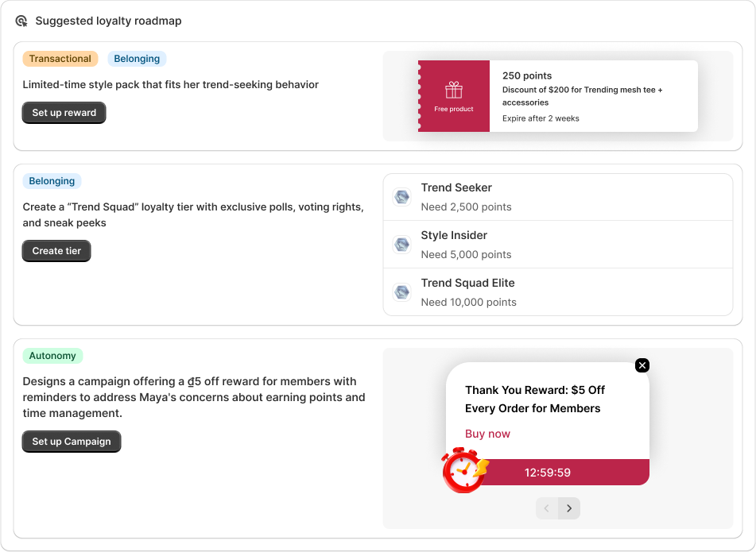Select the Trend Squad Elite tier row
This screenshot has height=552, width=756.
click(x=557, y=292)
